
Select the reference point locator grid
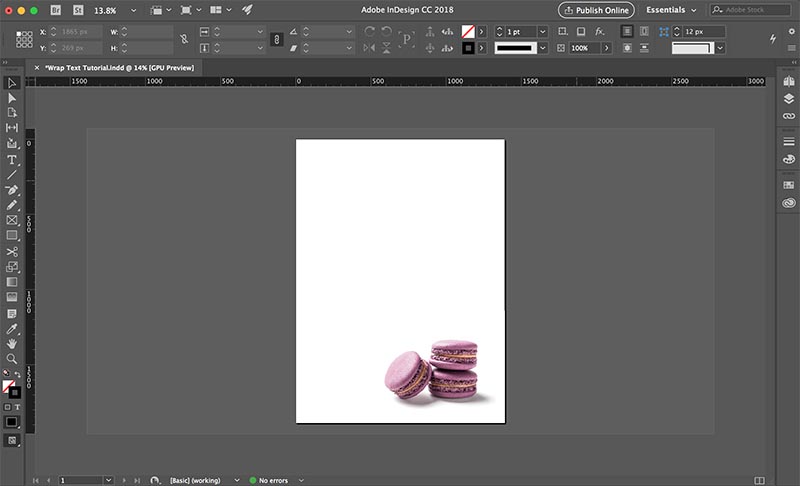coord(24,39)
